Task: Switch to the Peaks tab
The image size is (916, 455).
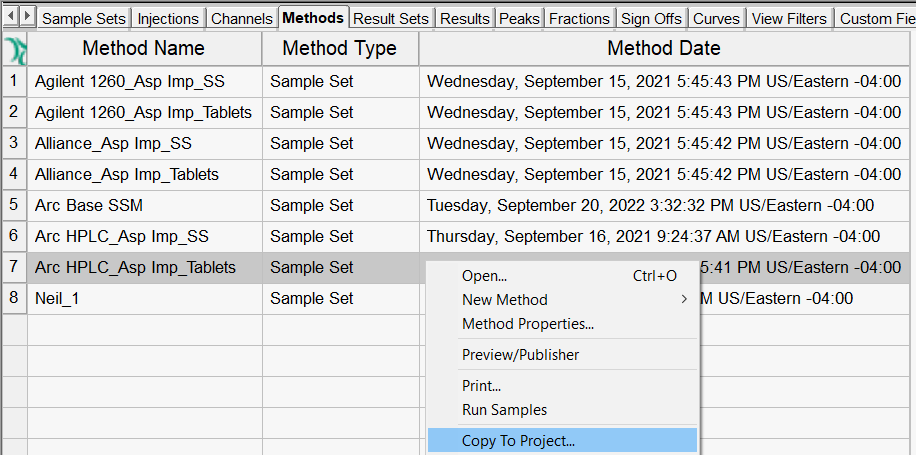Action: coord(519,19)
